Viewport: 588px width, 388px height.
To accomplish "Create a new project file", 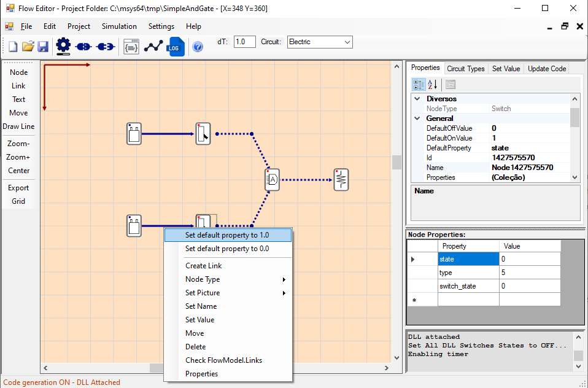I will (x=13, y=47).
